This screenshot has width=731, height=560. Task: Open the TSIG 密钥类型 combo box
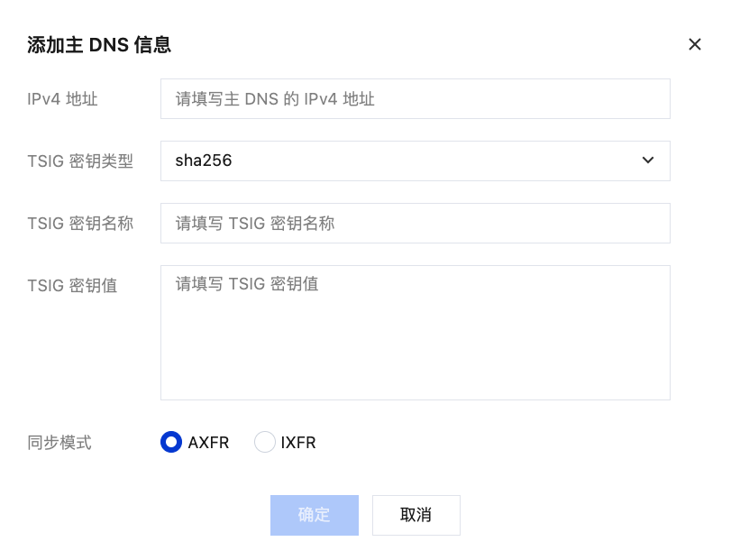pos(415,161)
